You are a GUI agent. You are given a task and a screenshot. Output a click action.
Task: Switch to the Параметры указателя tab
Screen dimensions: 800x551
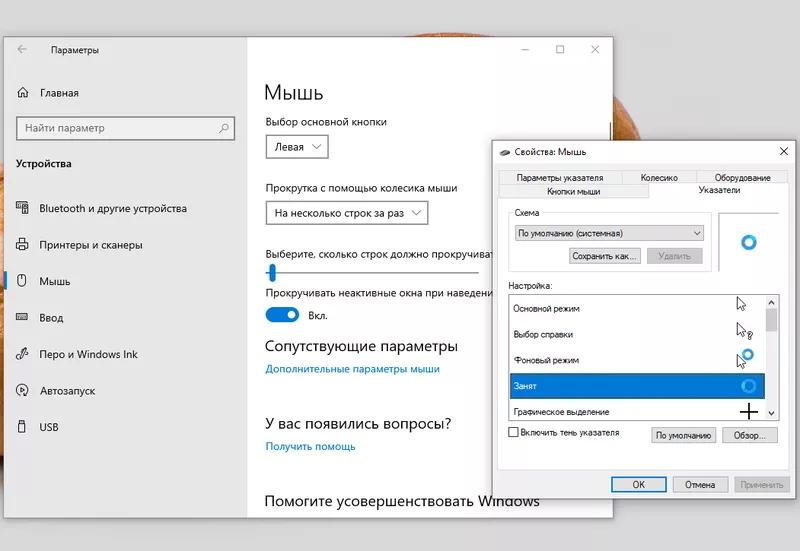(560, 178)
